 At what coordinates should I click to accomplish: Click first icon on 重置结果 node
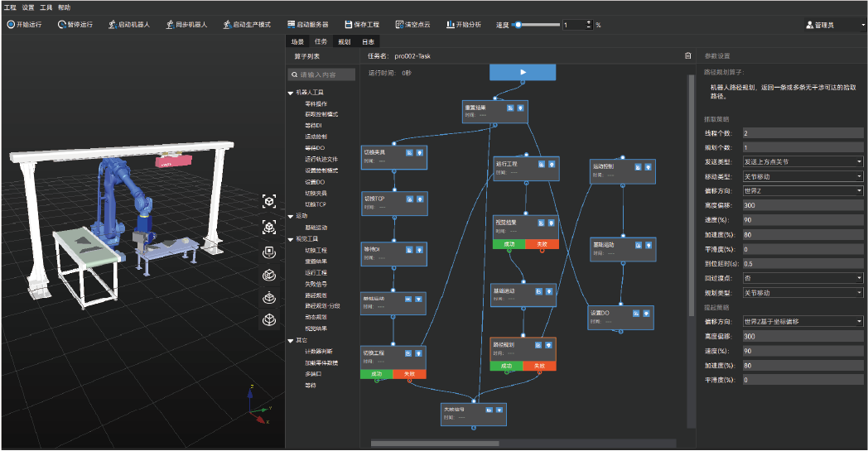510,108
